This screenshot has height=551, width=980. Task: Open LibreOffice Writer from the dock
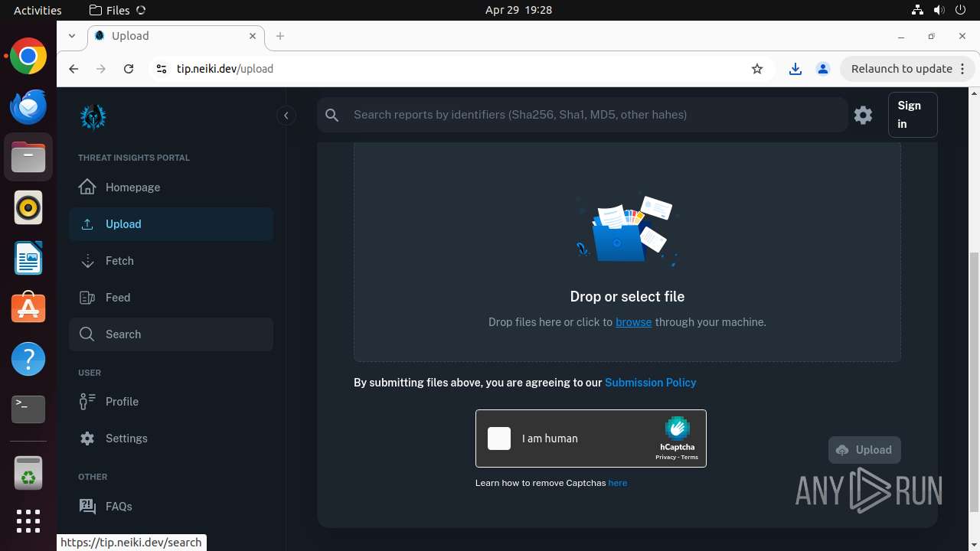[x=28, y=258]
